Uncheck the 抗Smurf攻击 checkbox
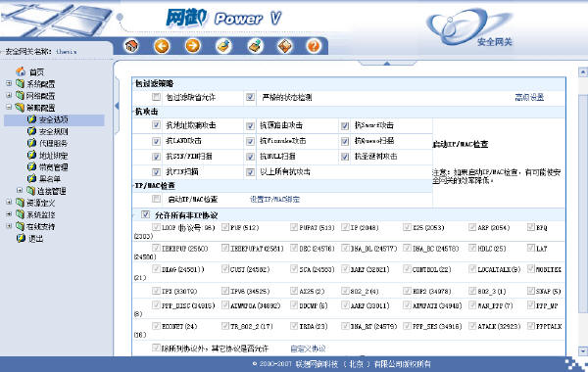This screenshot has width=588, height=372. [x=345, y=125]
